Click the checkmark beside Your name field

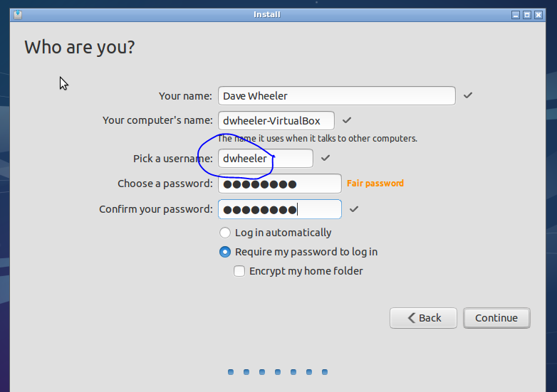pyautogui.click(x=468, y=95)
